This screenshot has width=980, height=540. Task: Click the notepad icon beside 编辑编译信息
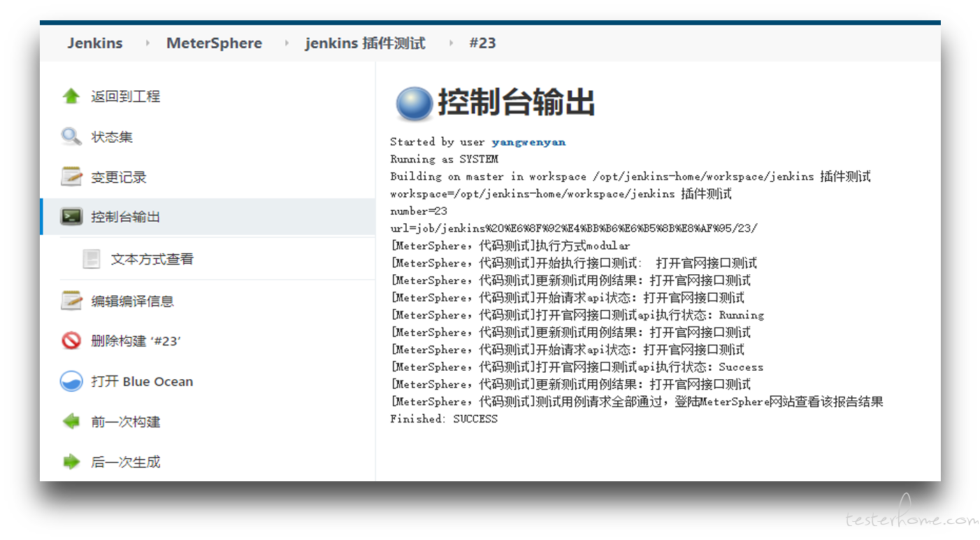tap(71, 301)
